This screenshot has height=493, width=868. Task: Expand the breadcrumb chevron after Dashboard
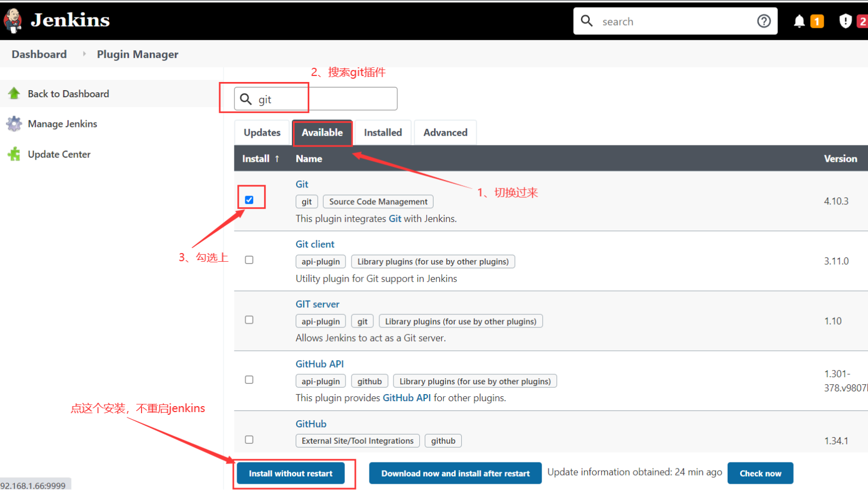coord(84,54)
